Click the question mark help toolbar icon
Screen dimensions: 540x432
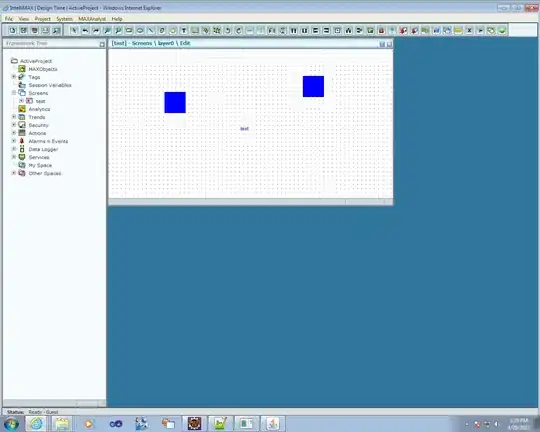click(x=392, y=31)
